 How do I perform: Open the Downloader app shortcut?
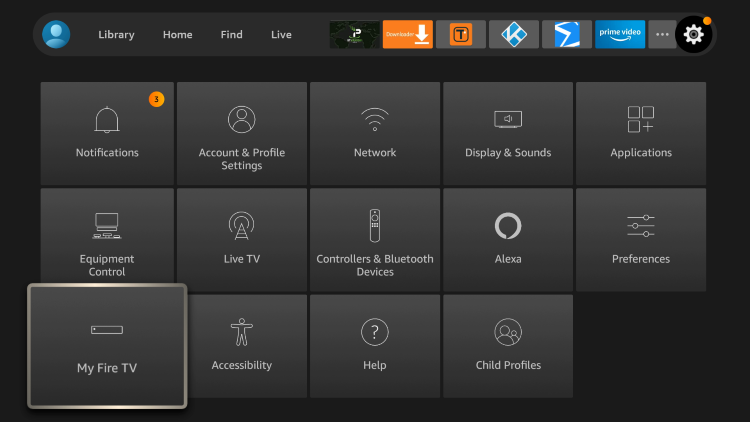[407, 34]
